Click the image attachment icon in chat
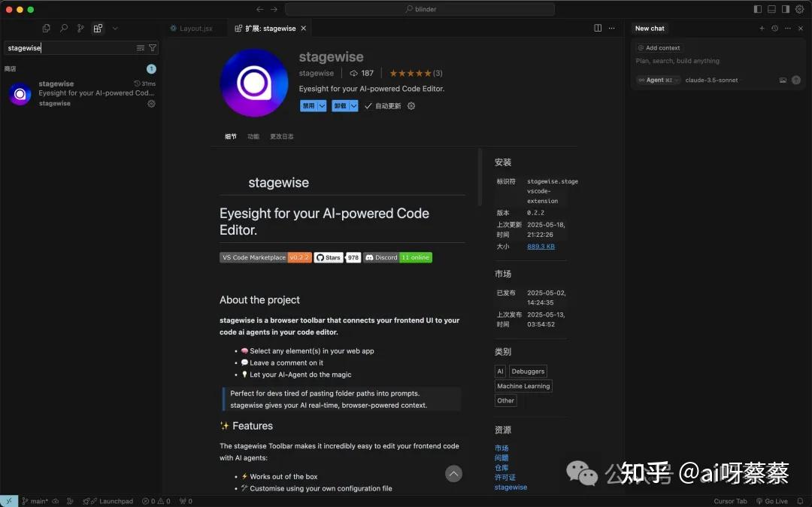 [783, 80]
